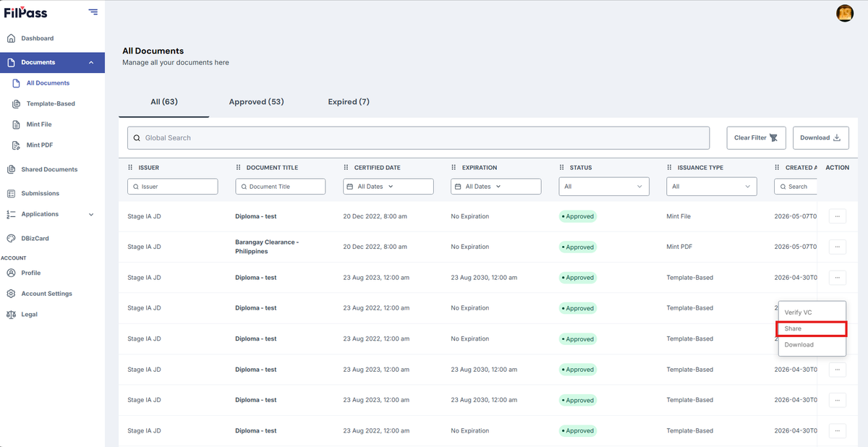
Task: Click the DOCUMENT TITLE column drag handle
Action: click(239, 167)
